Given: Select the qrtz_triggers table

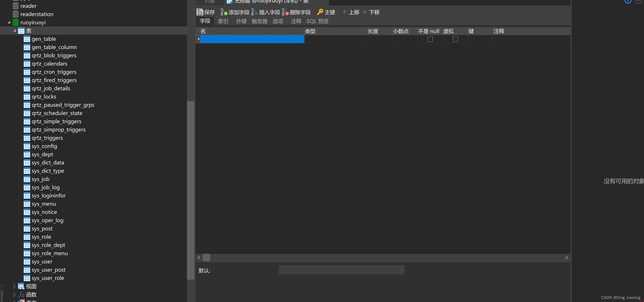Looking at the screenshot, I should (x=47, y=138).
